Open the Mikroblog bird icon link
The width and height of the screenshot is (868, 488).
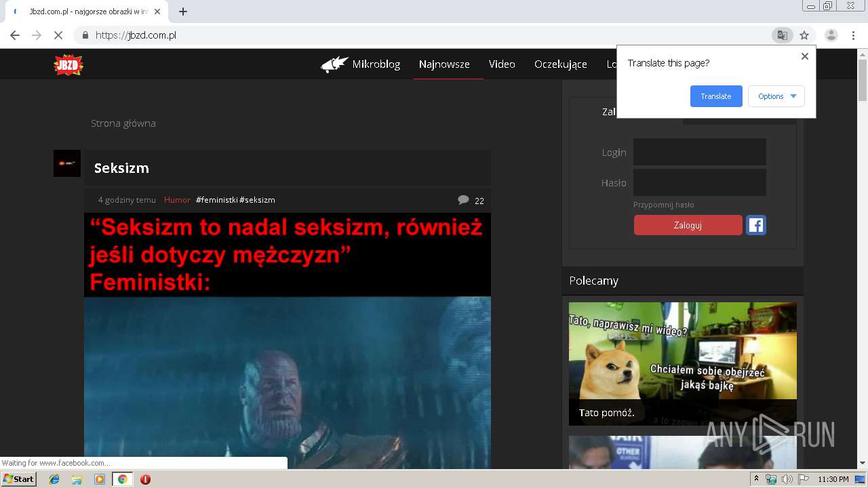335,64
